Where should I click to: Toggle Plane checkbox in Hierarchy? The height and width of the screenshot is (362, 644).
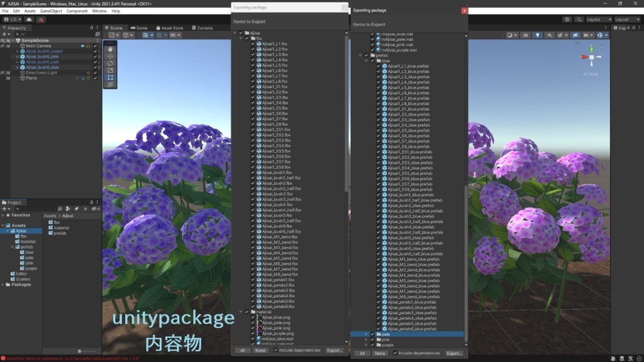coord(96,78)
